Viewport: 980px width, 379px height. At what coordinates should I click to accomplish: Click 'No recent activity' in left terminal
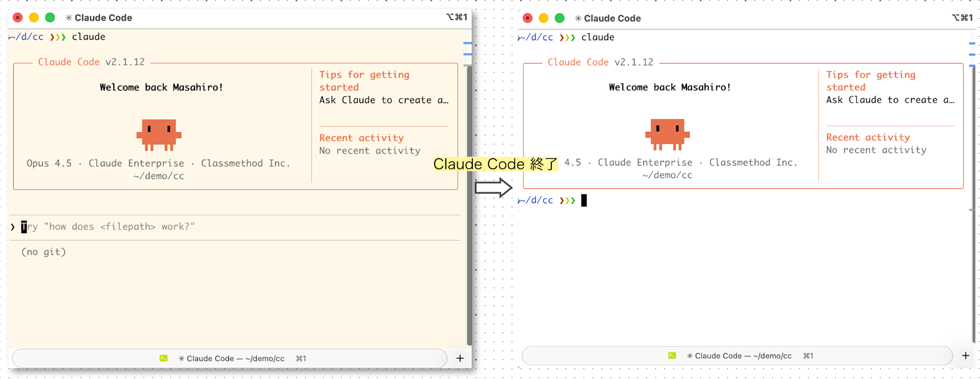coord(370,151)
